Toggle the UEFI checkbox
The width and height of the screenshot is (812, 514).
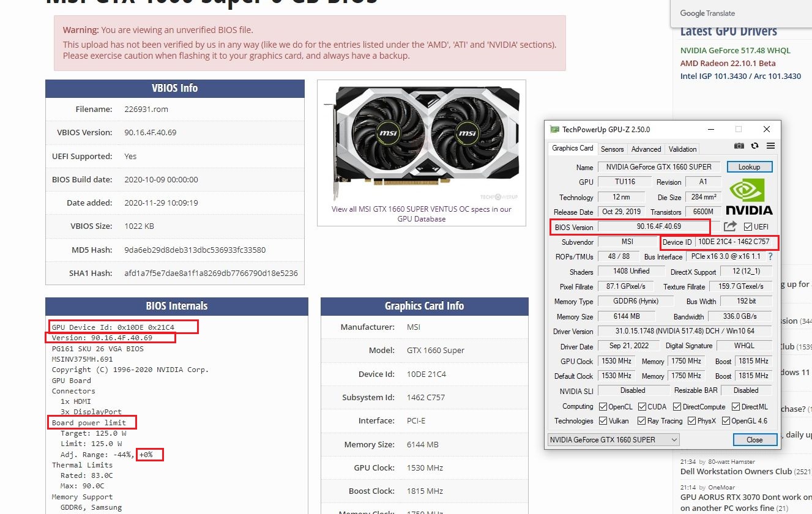748,226
